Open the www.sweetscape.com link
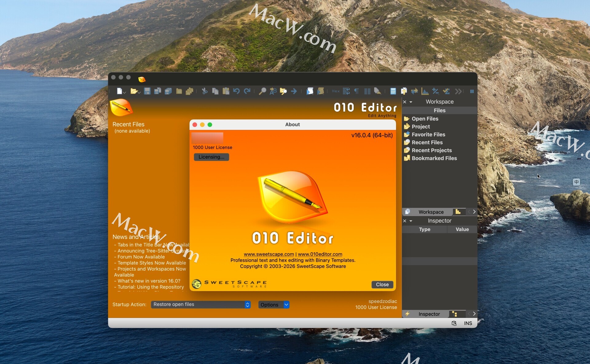The image size is (590, 364). click(269, 254)
